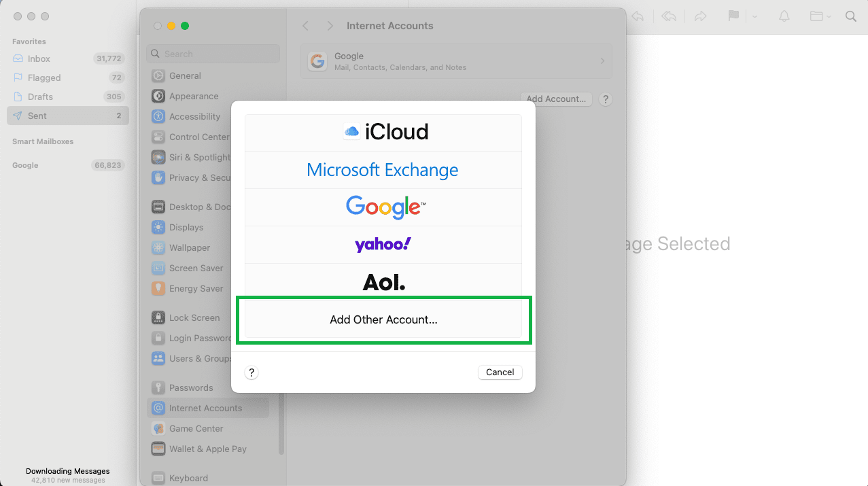Select Google mailbox section in Mail sidebar

pyautogui.click(x=68, y=165)
